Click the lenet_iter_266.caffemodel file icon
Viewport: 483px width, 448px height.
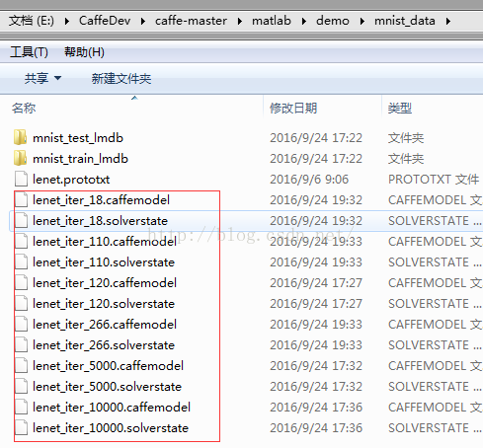pyautogui.click(x=21, y=324)
